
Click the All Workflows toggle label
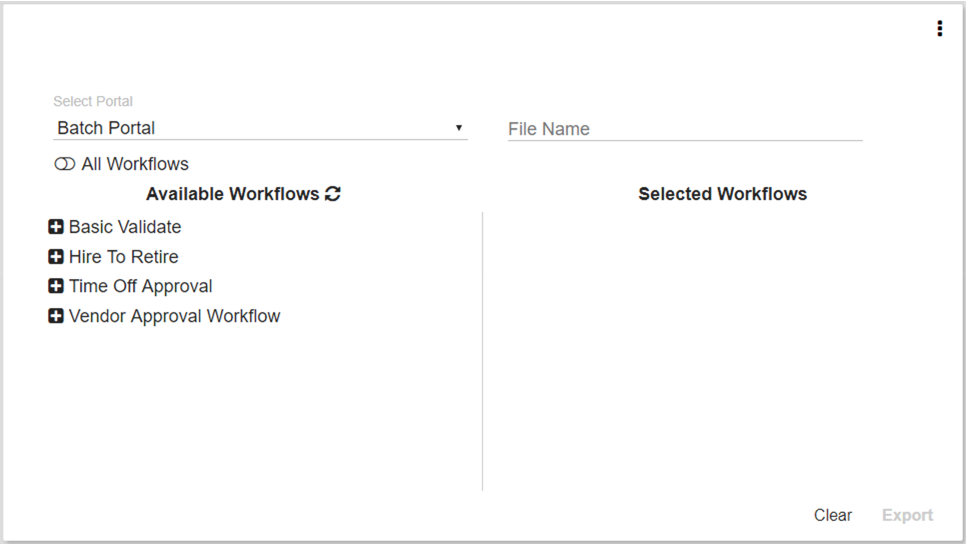pyautogui.click(x=135, y=164)
